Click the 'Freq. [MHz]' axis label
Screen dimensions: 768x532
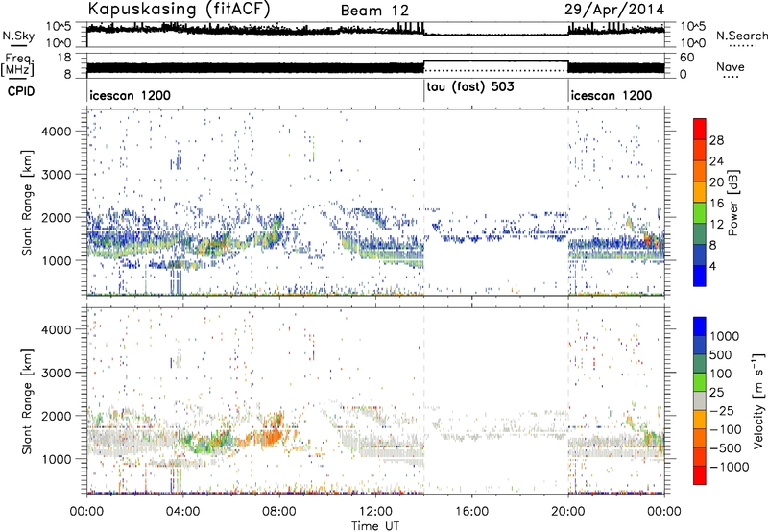[x=17, y=64]
